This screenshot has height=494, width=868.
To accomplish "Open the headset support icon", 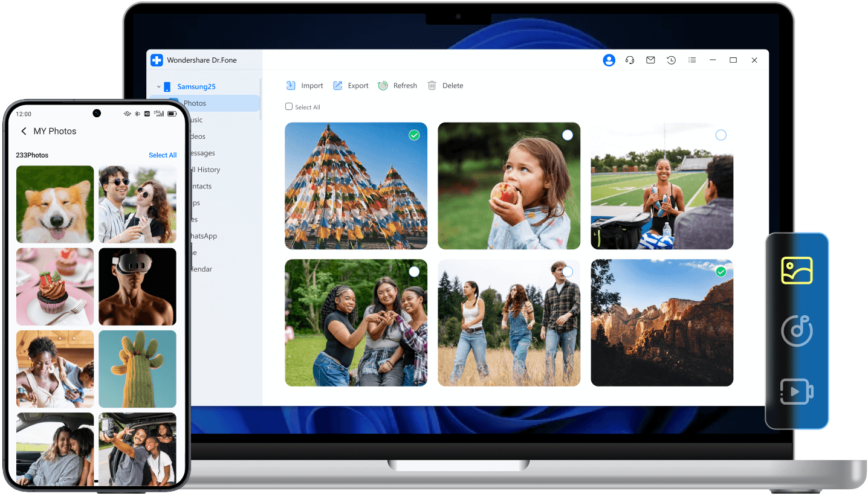I will [x=630, y=60].
